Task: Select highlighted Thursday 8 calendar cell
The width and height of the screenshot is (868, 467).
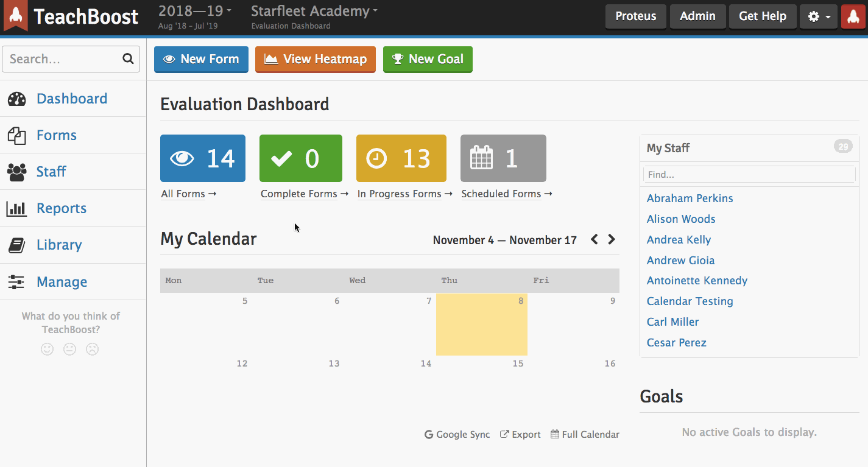Action: 482,325
